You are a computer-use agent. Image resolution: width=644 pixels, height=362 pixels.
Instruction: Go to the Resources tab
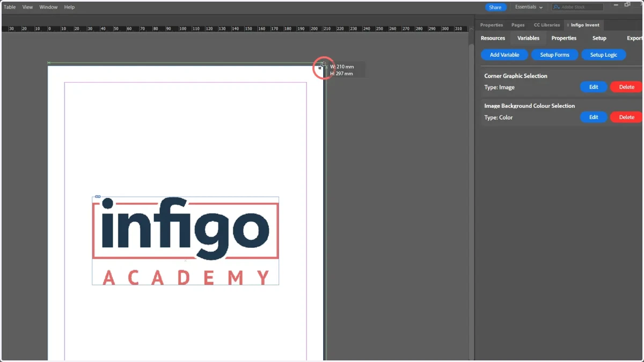click(493, 38)
